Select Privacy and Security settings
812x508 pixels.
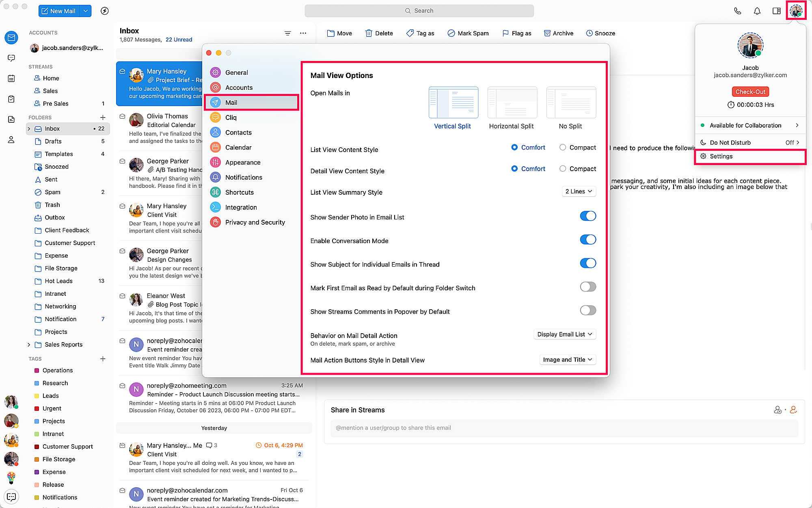(x=255, y=222)
